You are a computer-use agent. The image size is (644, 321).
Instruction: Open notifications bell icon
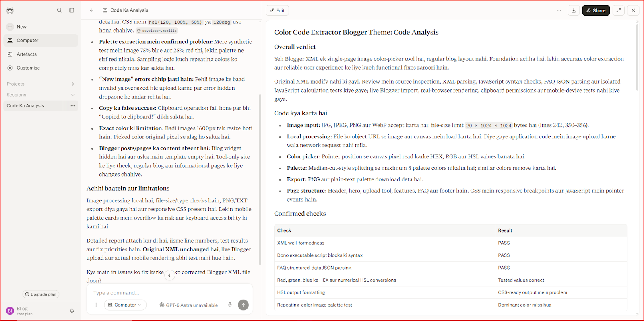72,311
